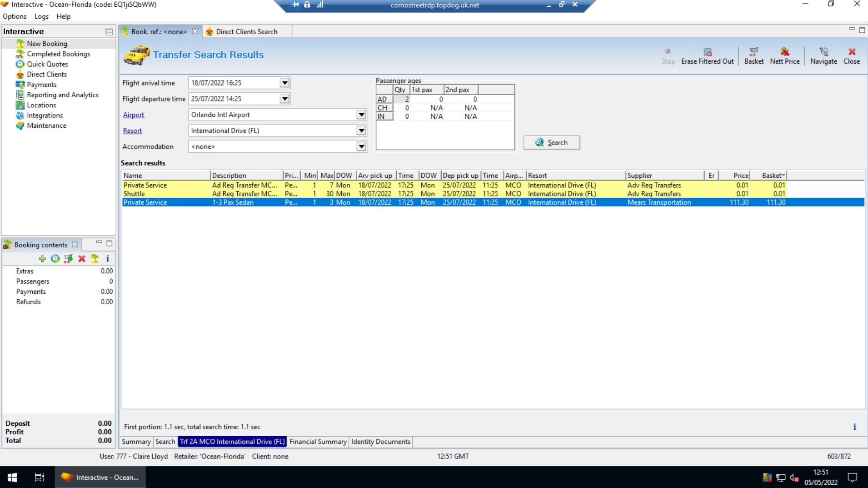This screenshot has height=488, width=868.
Task: Expand the Resort dropdown list
Action: pos(361,131)
